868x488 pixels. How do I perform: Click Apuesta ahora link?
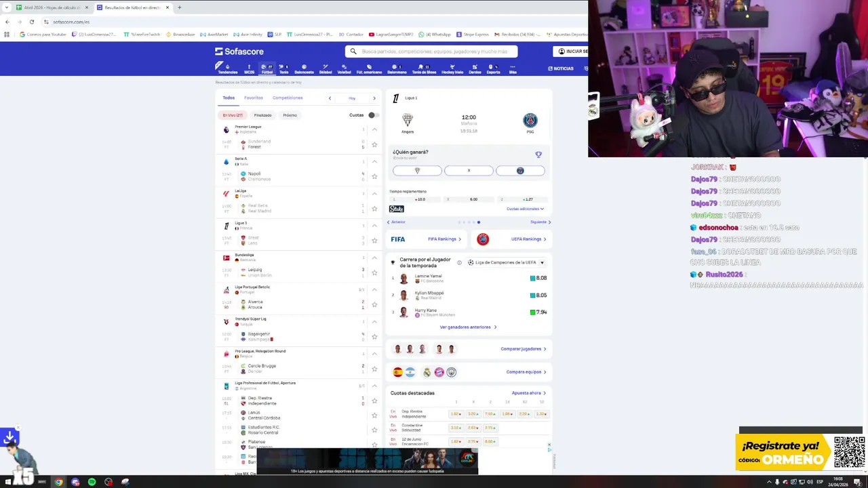[x=528, y=393]
